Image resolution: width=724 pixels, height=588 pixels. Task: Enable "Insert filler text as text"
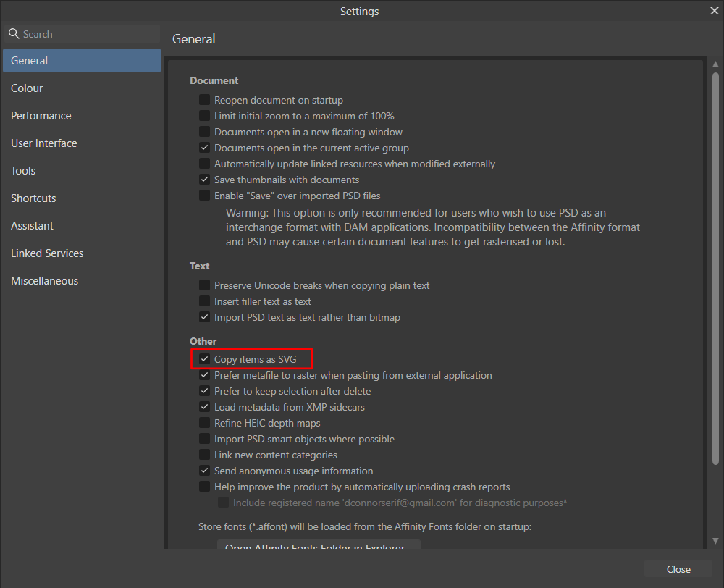click(204, 301)
